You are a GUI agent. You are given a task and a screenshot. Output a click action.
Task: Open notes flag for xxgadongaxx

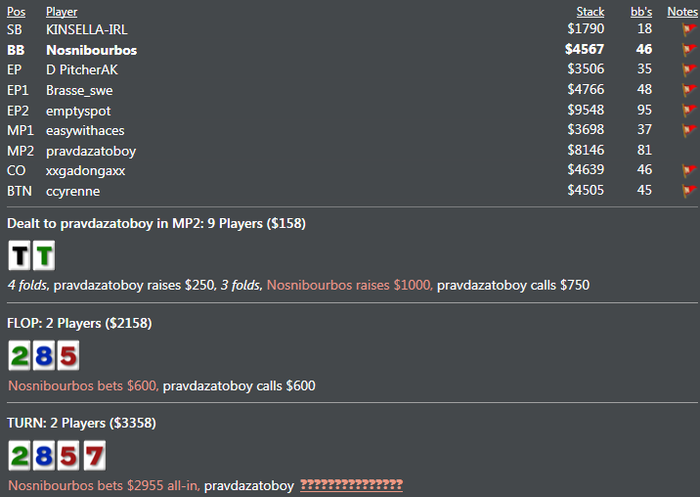[689, 170]
